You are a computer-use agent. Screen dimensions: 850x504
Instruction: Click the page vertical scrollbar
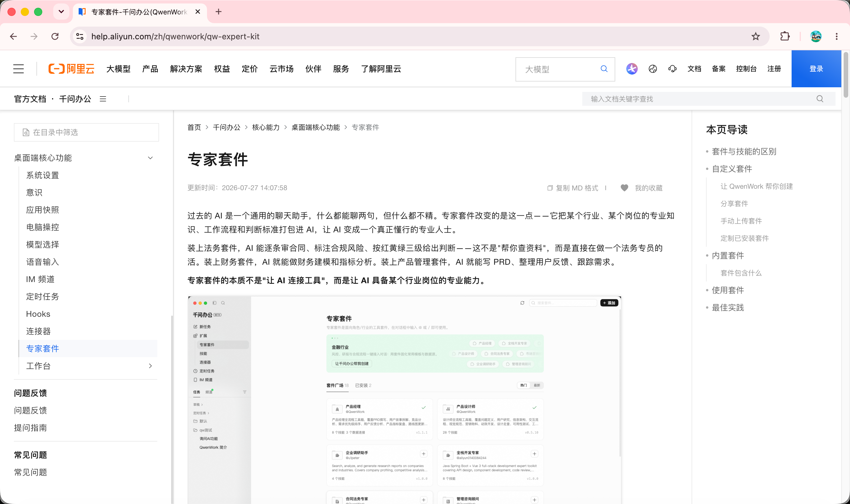pos(846,75)
